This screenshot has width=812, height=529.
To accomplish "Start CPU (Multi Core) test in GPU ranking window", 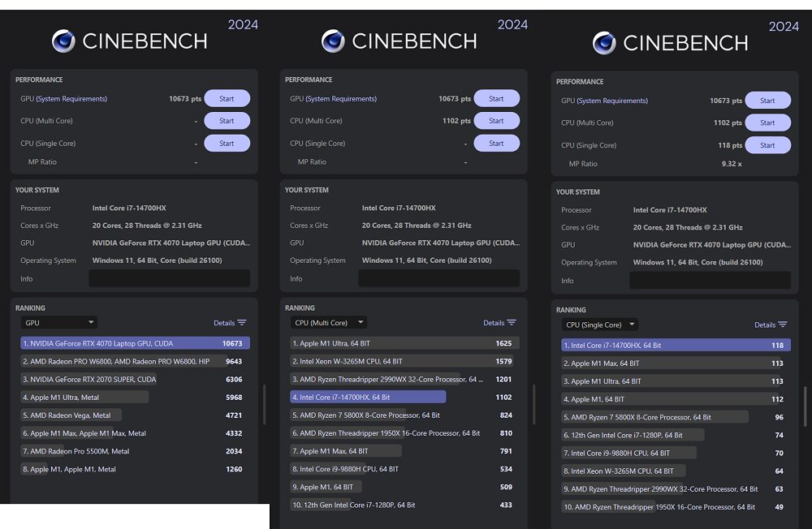I will (227, 121).
